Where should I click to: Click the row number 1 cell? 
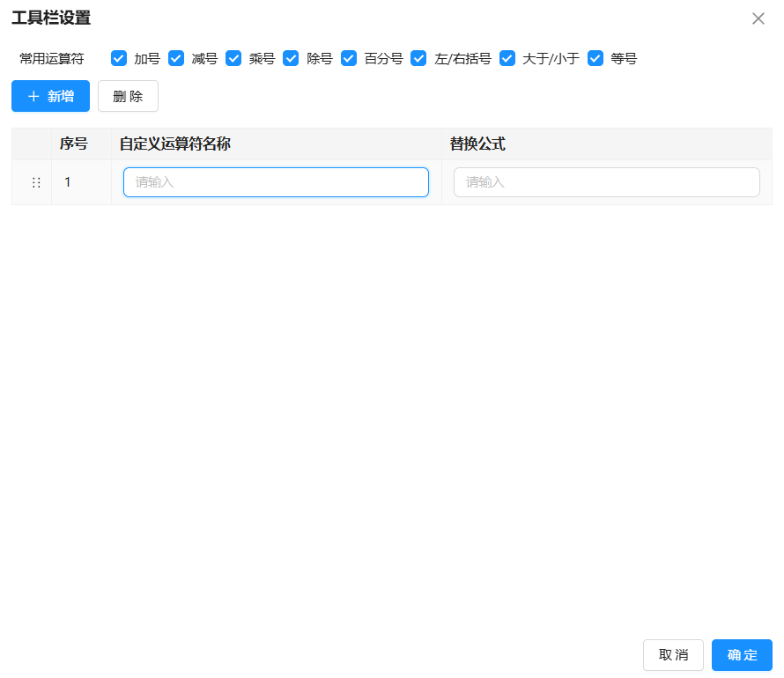tap(81, 182)
